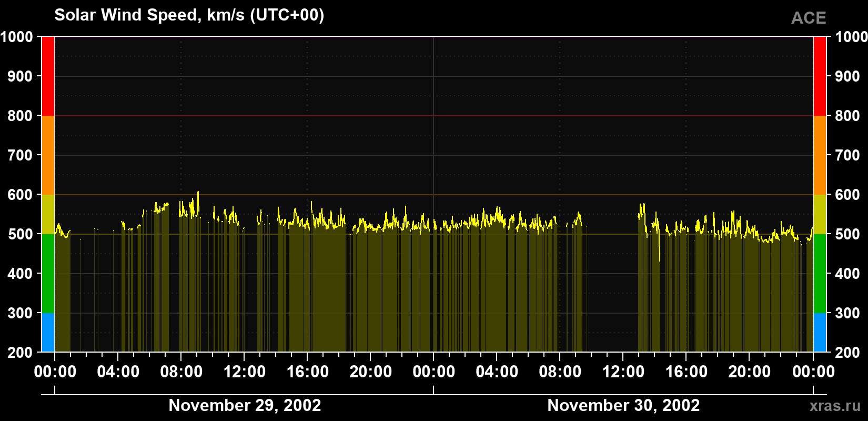Click the 20:00 time label on November 29
Viewport: 868px width, 421px height.
pyautogui.click(x=371, y=372)
